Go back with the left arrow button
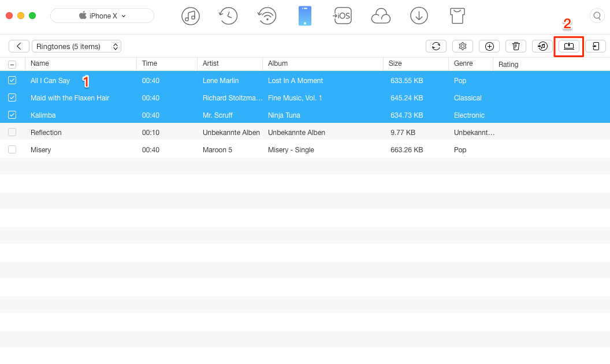This screenshot has width=610, height=364. [x=19, y=46]
